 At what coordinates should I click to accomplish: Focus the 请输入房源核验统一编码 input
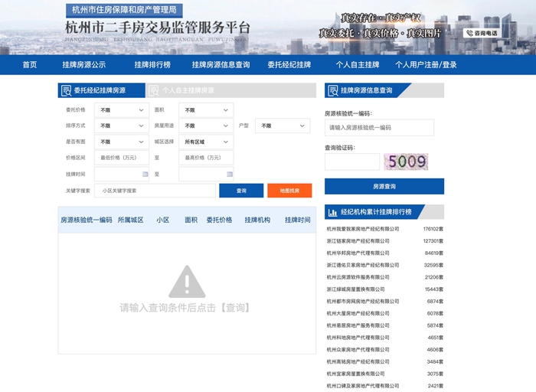pos(380,128)
